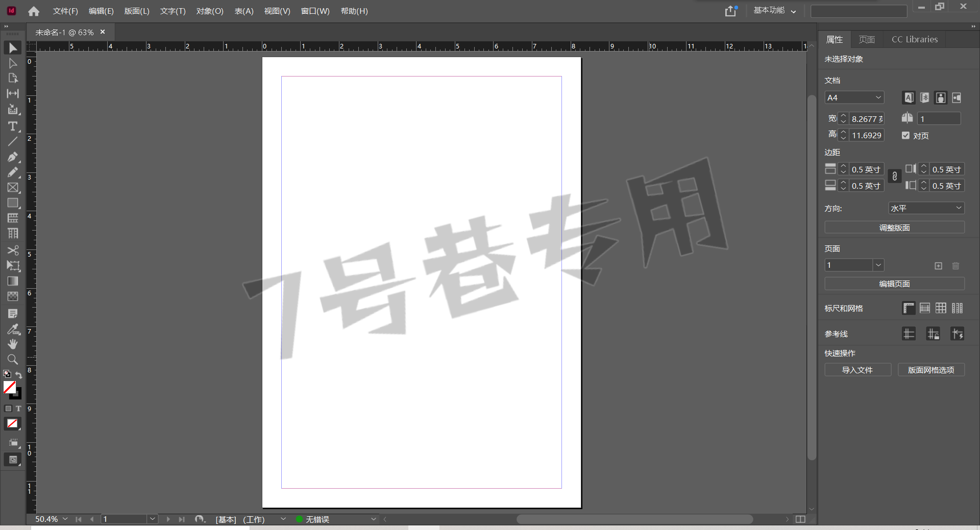Image resolution: width=980 pixels, height=530 pixels.
Task: Select the Gradient Feather tool
Action: click(13, 296)
